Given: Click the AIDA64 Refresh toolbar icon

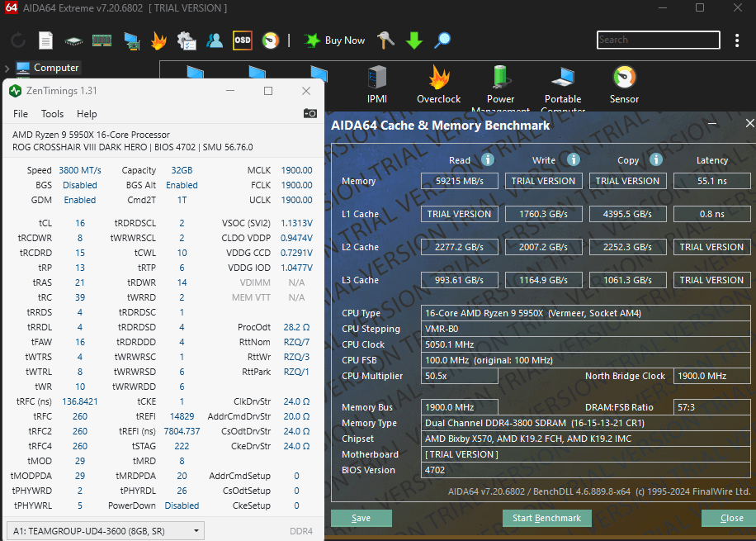Looking at the screenshot, I should (x=18, y=40).
